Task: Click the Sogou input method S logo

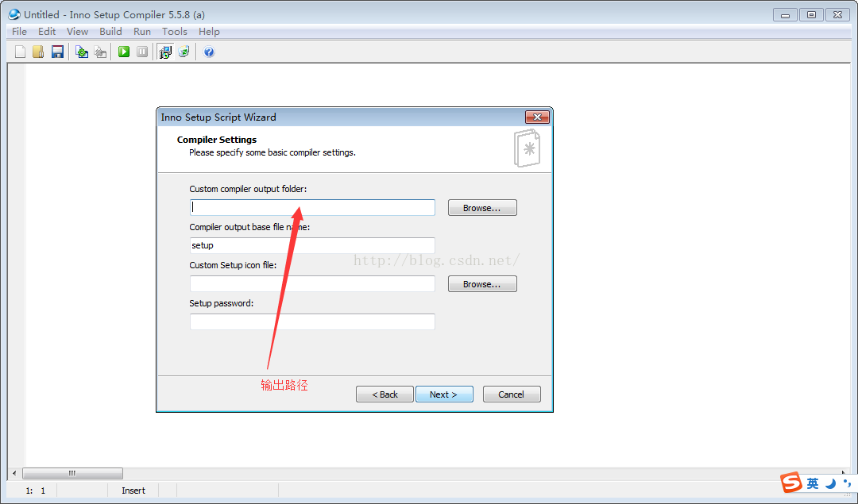Action: point(791,483)
